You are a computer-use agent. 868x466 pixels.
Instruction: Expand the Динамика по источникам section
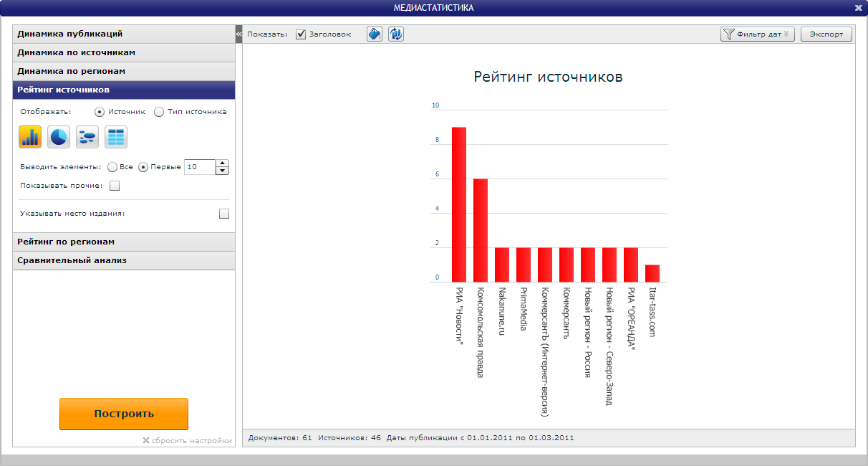(x=124, y=52)
